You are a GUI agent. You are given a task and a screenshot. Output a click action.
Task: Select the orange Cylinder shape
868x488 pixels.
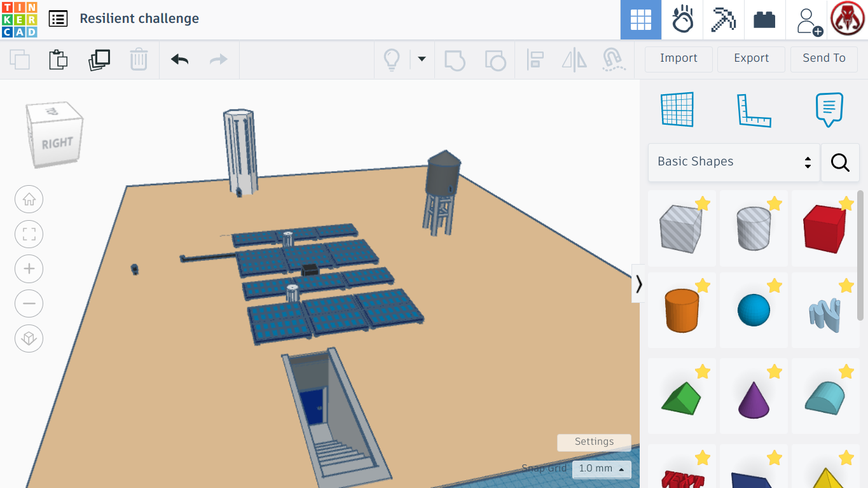point(682,310)
